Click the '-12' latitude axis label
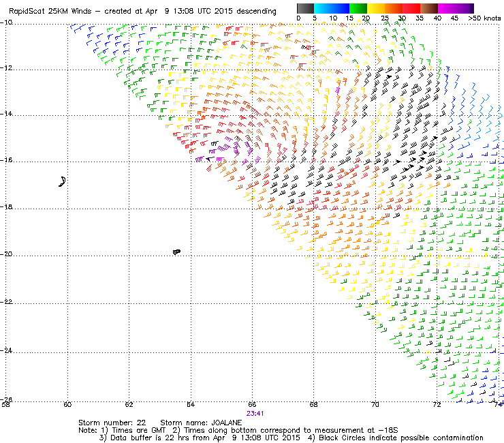Viewport: 504px width, 443px height. coord(6,68)
